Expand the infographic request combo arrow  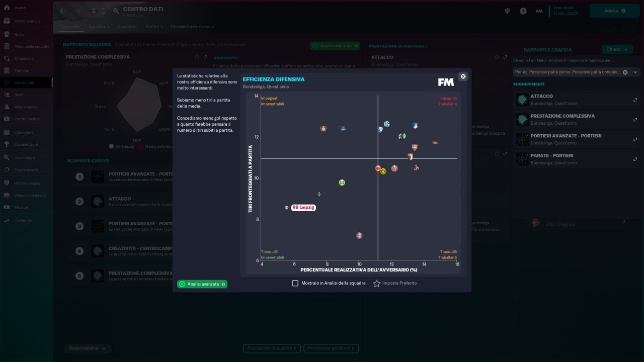(x=635, y=72)
